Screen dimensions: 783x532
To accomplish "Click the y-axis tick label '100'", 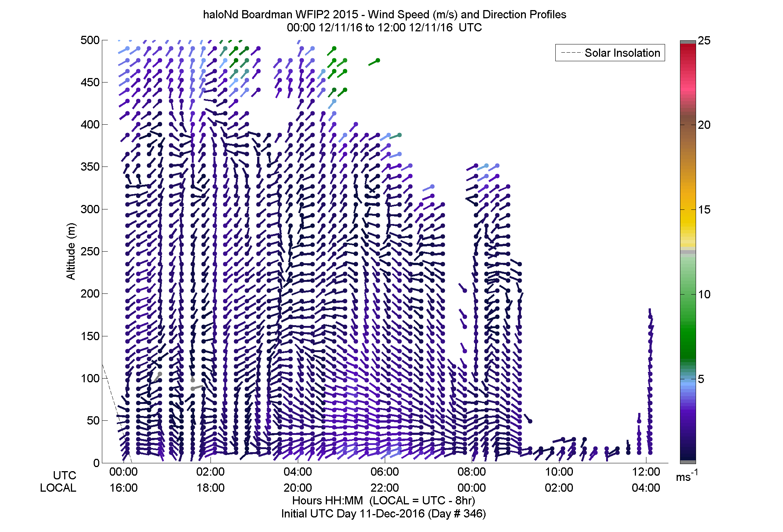I will pyautogui.click(x=90, y=378).
